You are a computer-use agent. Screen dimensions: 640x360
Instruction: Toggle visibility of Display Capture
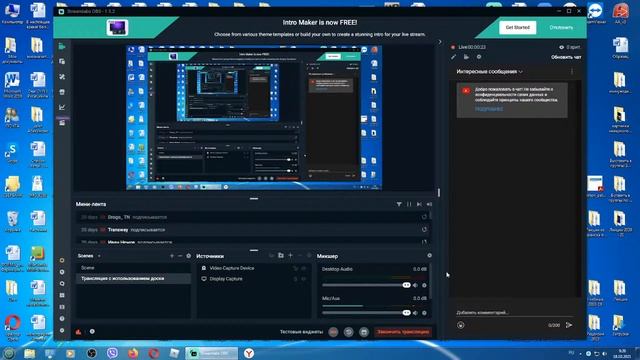[x=304, y=279]
